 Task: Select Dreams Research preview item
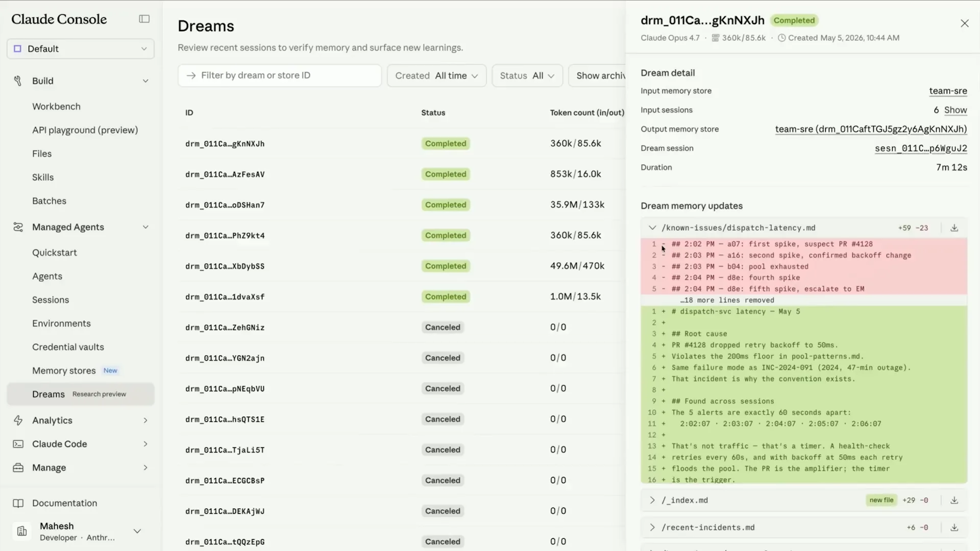click(x=81, y=394)
